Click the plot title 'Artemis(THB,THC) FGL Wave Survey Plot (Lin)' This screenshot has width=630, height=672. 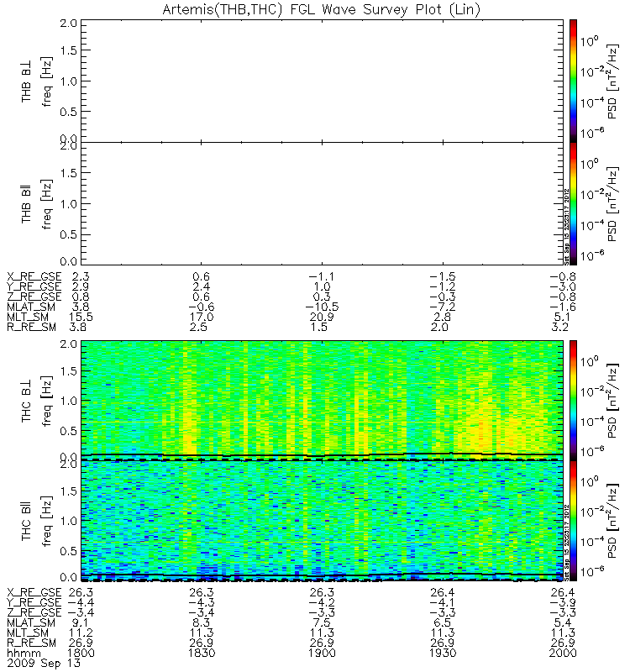322,9
